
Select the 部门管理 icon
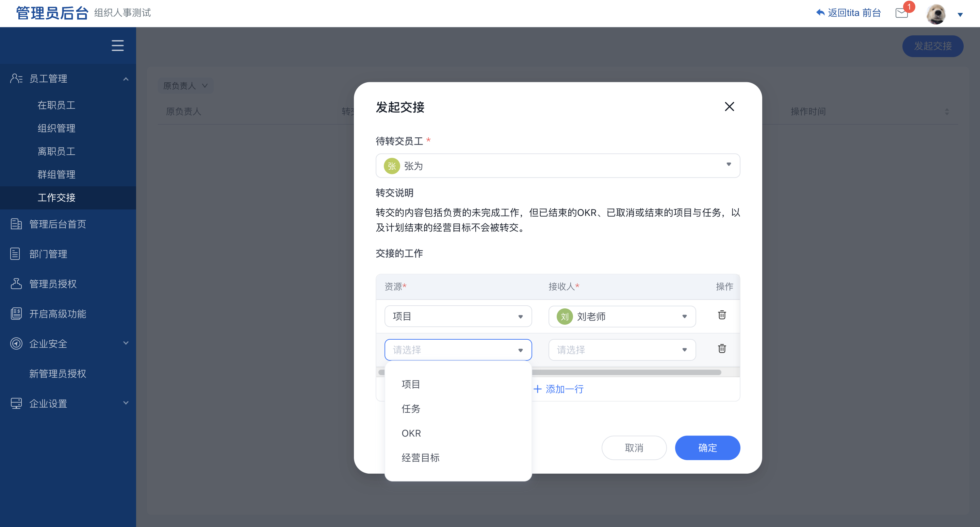pos(16,254)
